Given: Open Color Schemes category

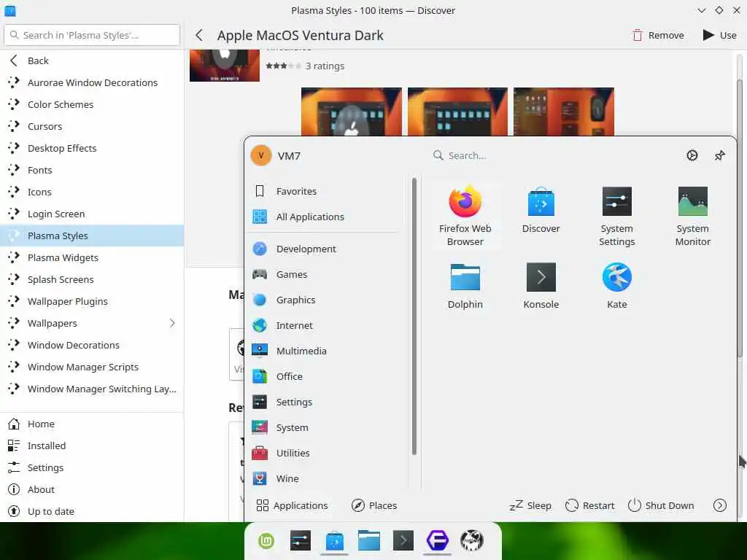Looking at the screenshot, I should point(91,104).
